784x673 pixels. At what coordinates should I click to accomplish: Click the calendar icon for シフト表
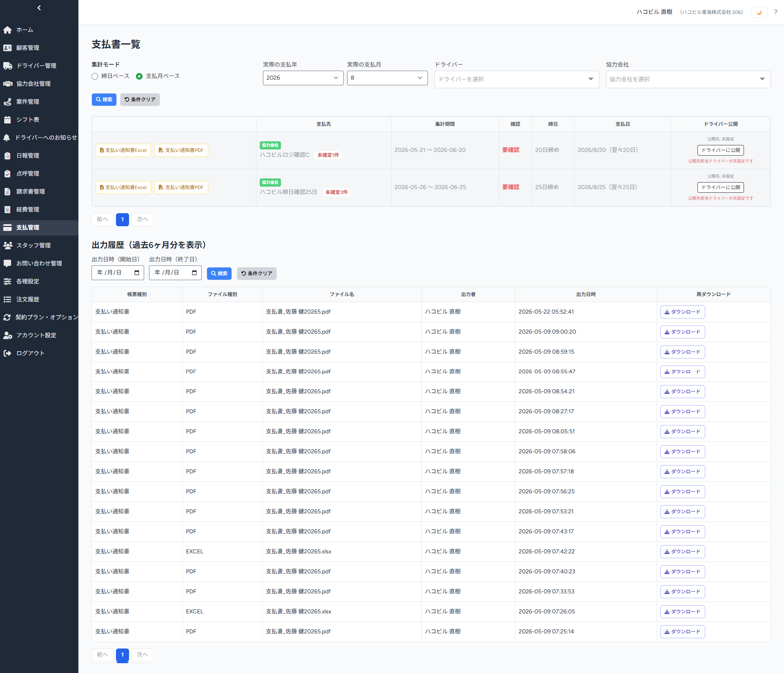coord(7,120)
